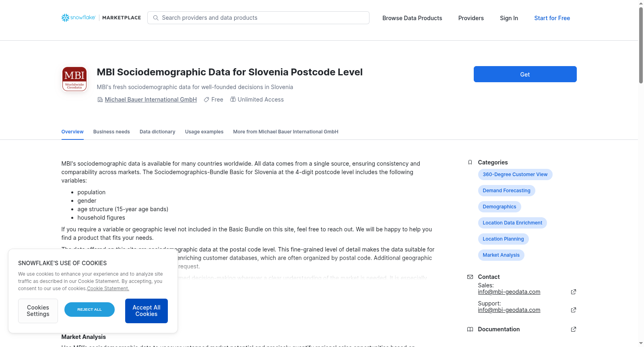
Task: Click the Categories bookmark icon
Action: pos(470,162)
